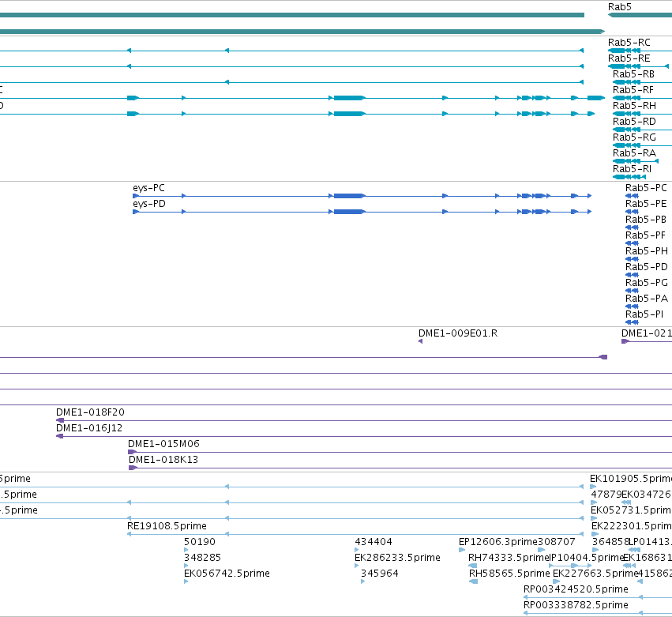Select the RP003424520.5prime EST label
The width and height of the screenshot is (672, 617).
(576, 589)
